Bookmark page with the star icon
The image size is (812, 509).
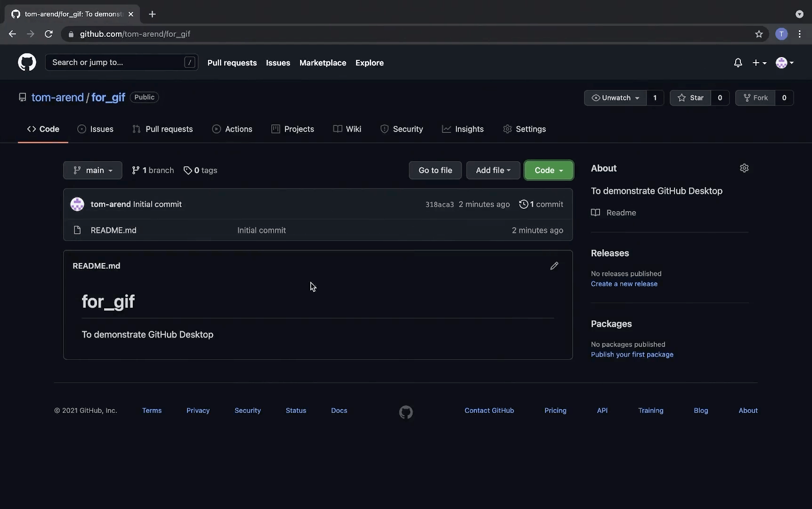(758, 34)
